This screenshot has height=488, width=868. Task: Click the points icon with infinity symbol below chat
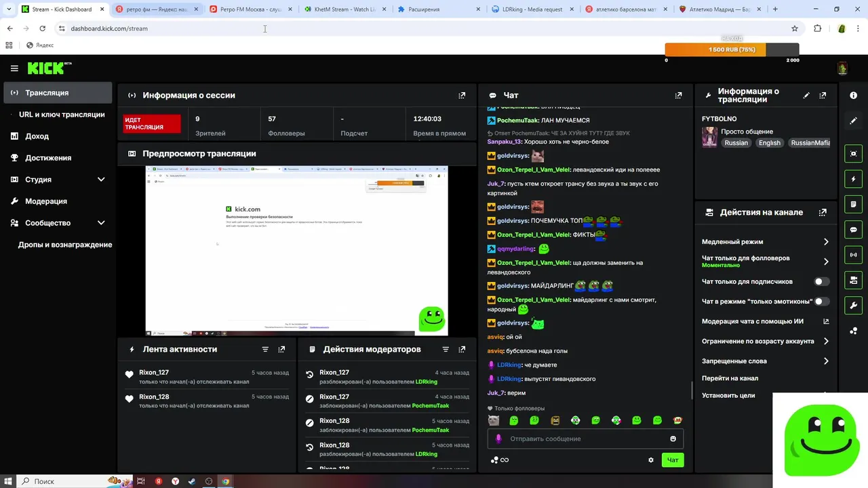[x=499, y=460]
